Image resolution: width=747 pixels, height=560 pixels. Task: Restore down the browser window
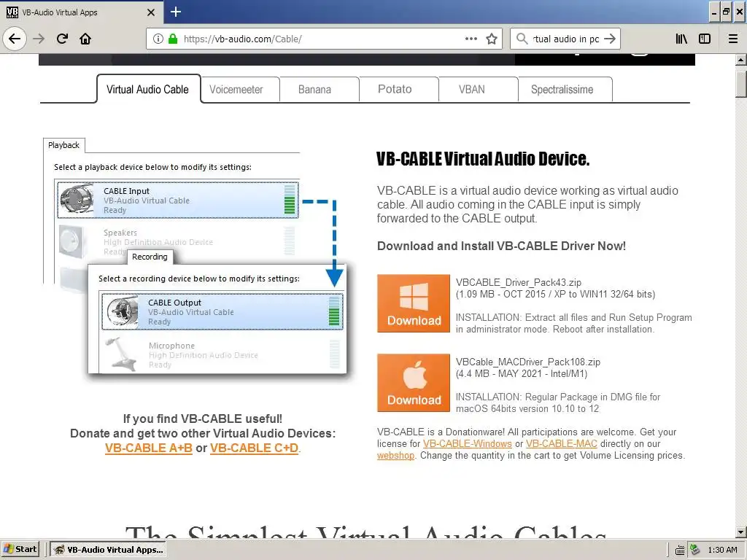726,12
